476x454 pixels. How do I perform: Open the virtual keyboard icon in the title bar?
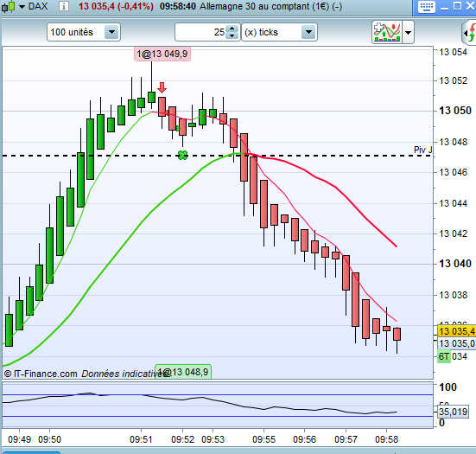point(427,6)
